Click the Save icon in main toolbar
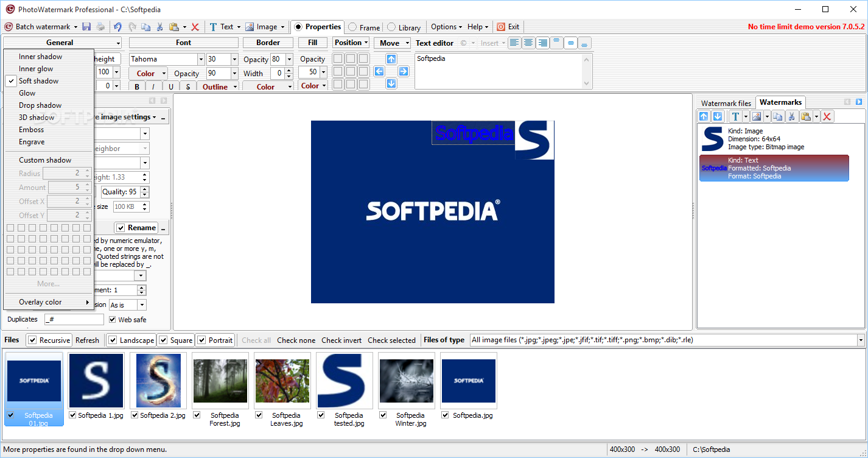This screenshot has height=458, width=868. (86, 27)
